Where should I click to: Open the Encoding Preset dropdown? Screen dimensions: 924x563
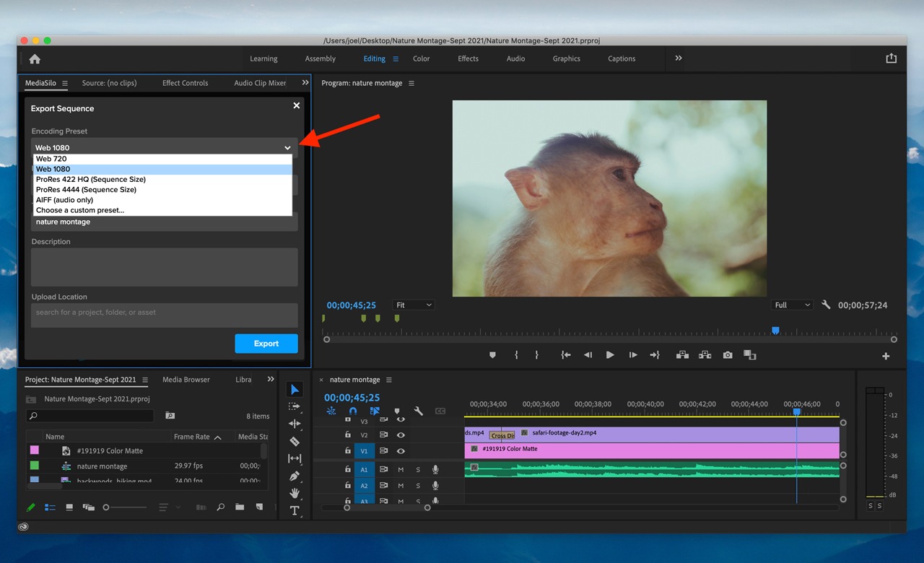tap(287, 147)
